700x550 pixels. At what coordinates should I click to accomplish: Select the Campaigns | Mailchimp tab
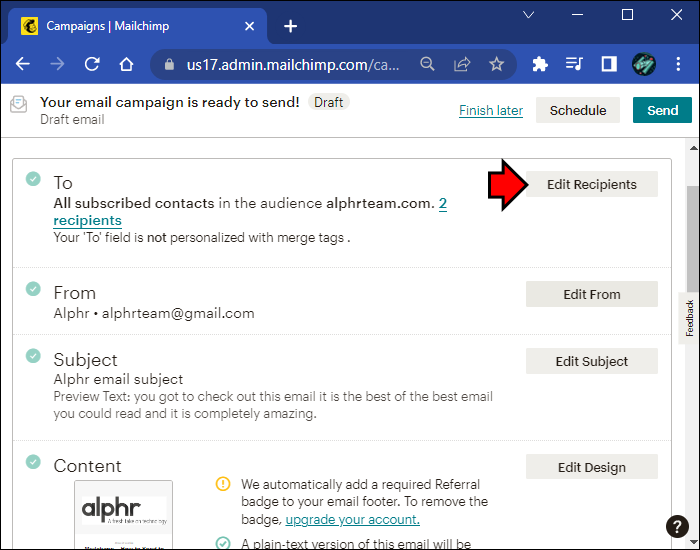(130, 26)
